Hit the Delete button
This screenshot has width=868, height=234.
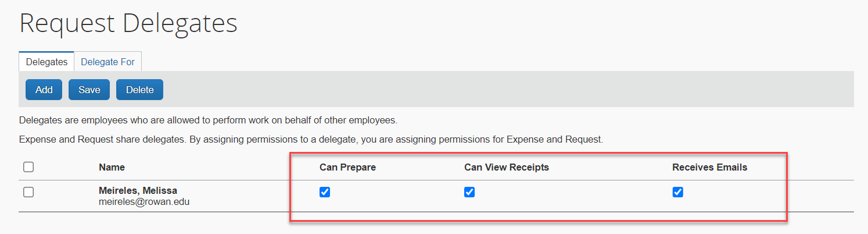pos(139,90)
